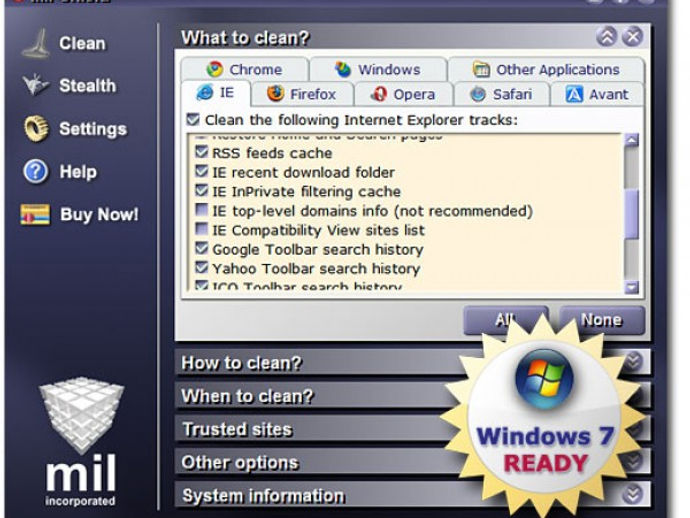Screen dimensions: 690x518
Task: Click the 'Yahoo Toolbar search history' text
Action: [316, 268]
